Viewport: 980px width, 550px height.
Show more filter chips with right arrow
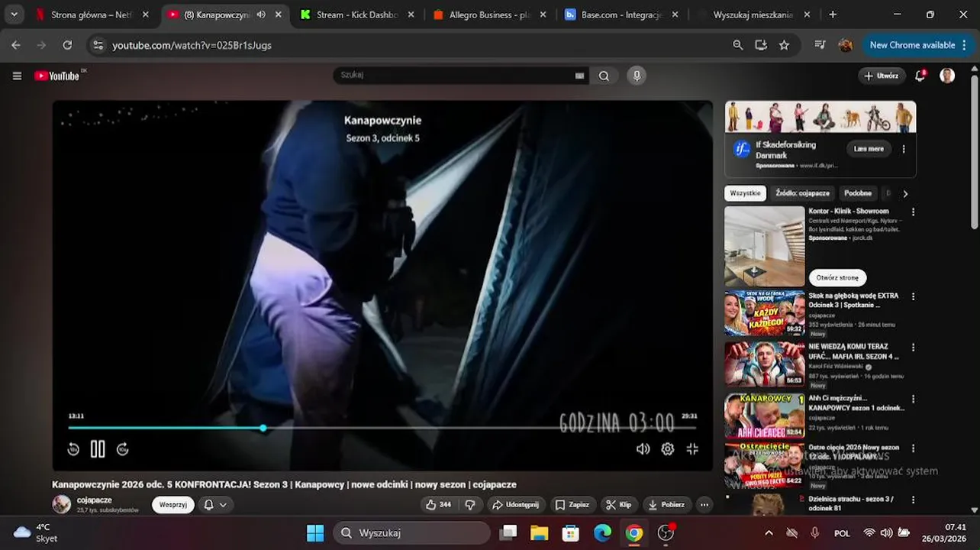pyautogui.click(x=905, y=194)
